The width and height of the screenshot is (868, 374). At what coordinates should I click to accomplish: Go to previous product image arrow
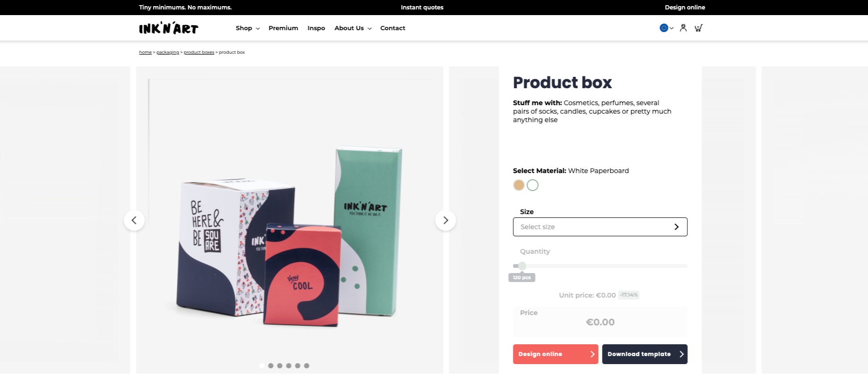coord(134,220)
